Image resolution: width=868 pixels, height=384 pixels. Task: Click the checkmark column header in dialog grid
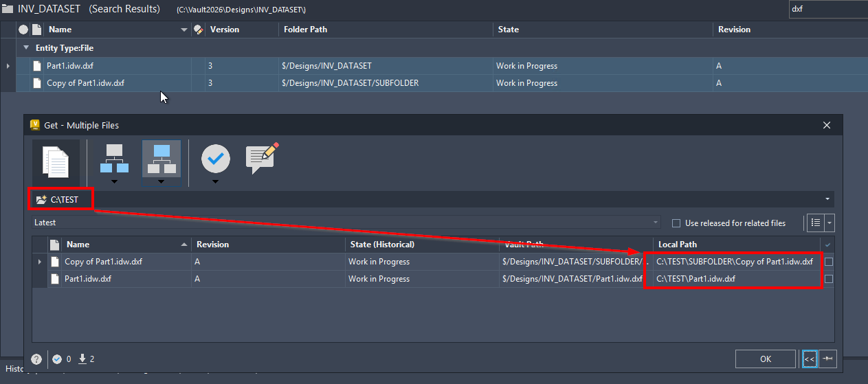(x=827, y=245)
